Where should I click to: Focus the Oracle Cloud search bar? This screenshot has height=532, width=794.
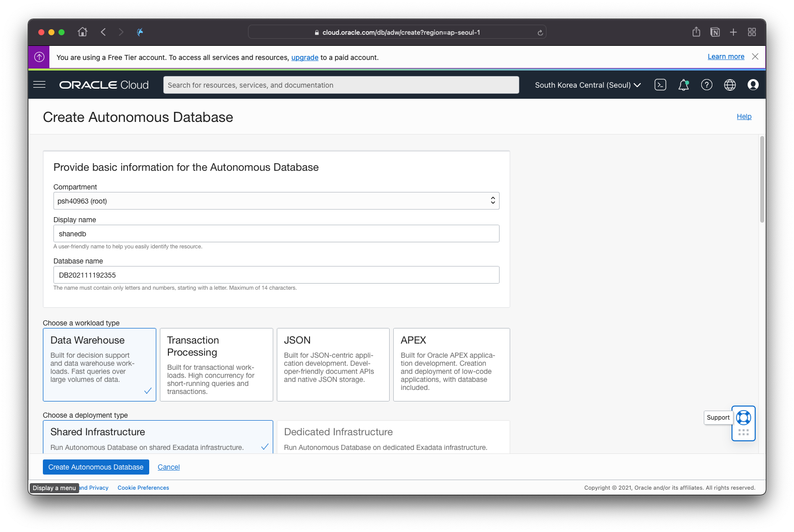[341, 85]
